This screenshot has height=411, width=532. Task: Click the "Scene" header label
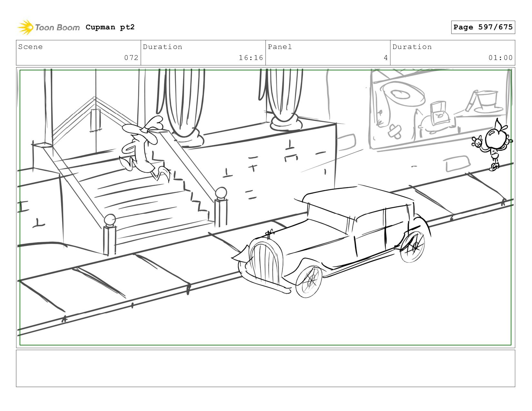[30, 47]
